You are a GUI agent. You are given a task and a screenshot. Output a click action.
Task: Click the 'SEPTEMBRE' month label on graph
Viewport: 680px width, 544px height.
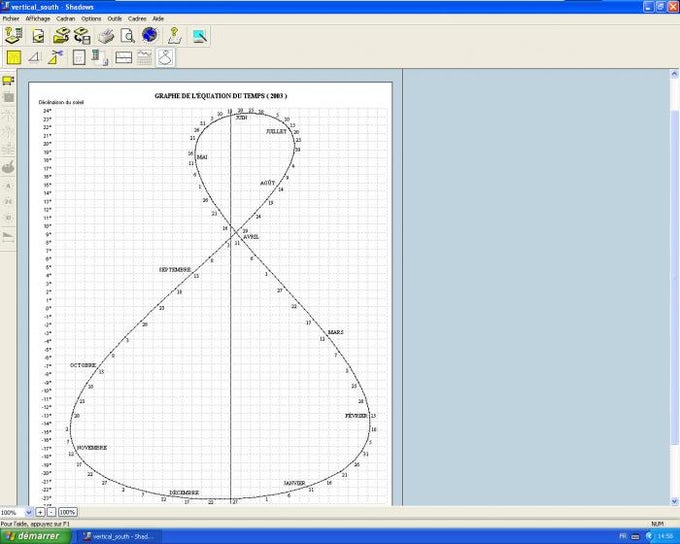pyautogui.click(x=175, y=269)
